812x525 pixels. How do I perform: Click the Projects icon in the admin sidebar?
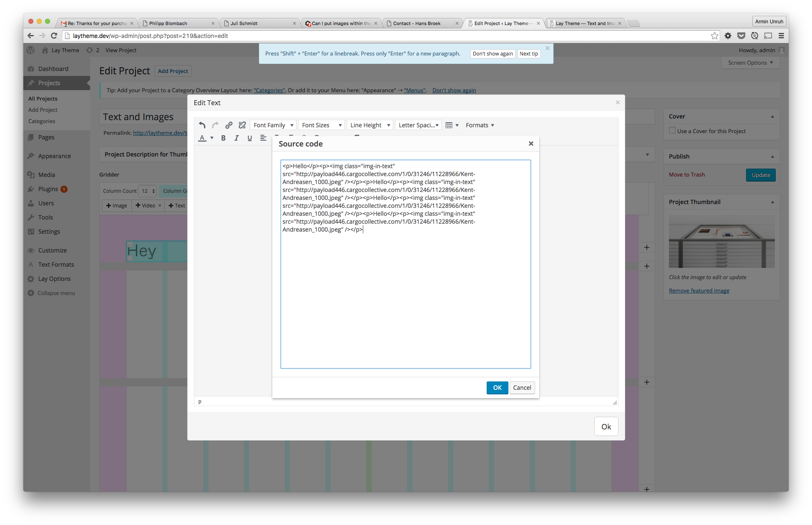(x=31, y=83)
